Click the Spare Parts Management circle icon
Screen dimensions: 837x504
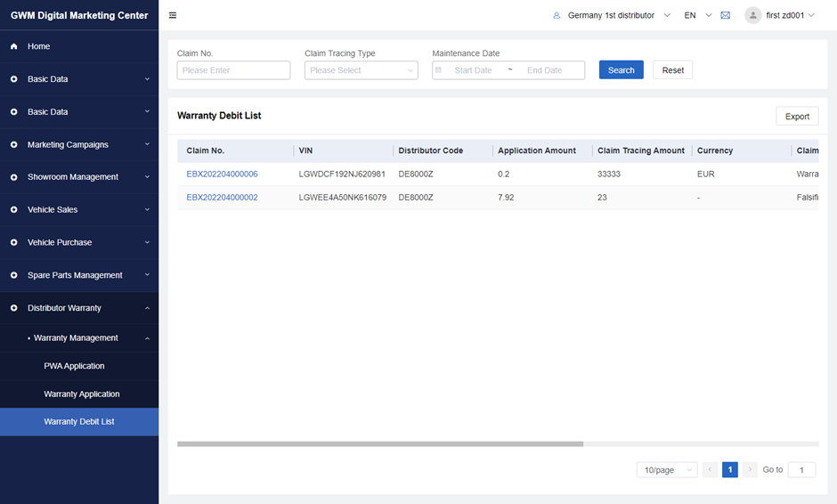tap(14, 275)
